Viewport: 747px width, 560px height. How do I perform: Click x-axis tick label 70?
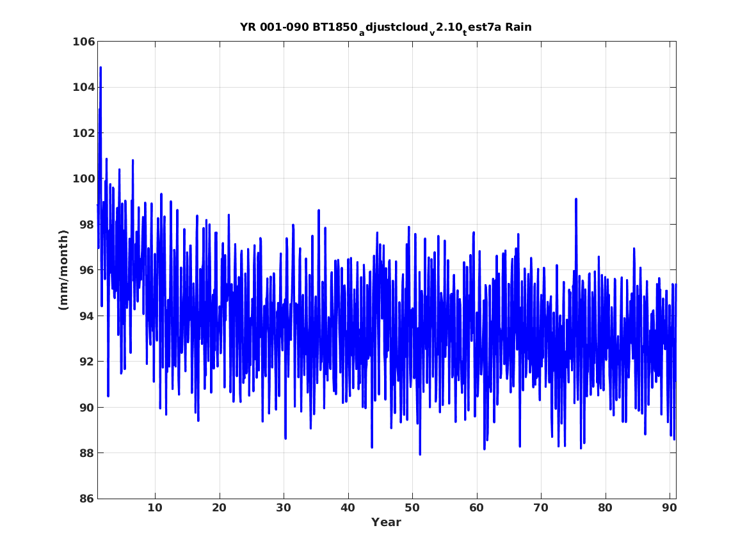click(541, 508)
